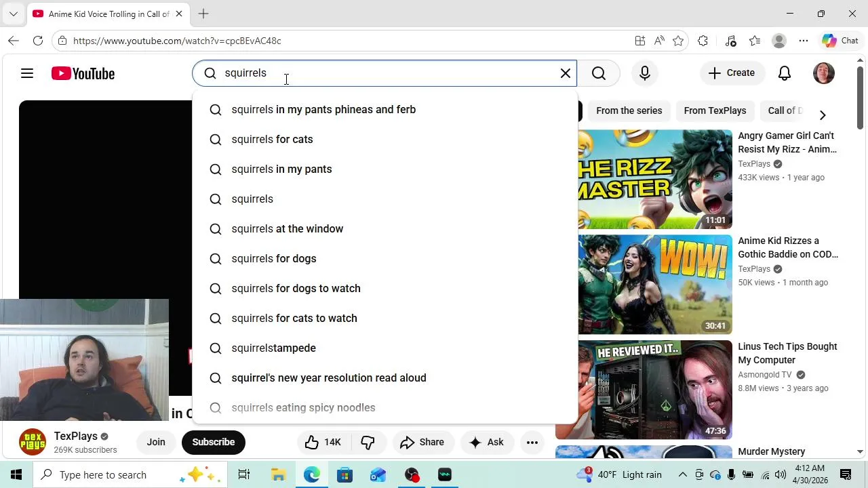Image resolution: width=868 pixels, height=488 pixels.
Task: Open the browser favorites list icon
Action: tap(755, 41)
